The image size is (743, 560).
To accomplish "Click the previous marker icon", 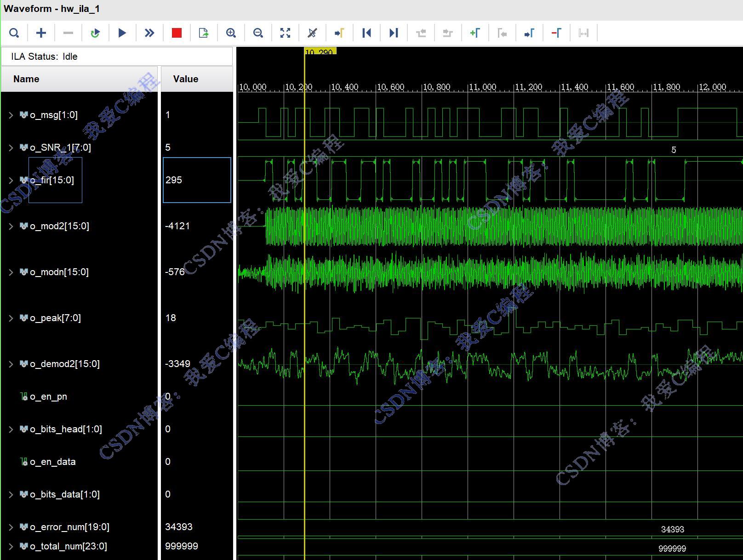I will coord(502,33).
